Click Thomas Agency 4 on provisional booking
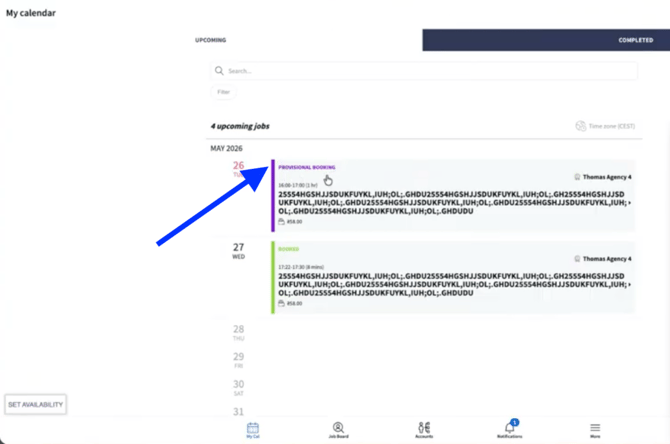 point(607,177)
